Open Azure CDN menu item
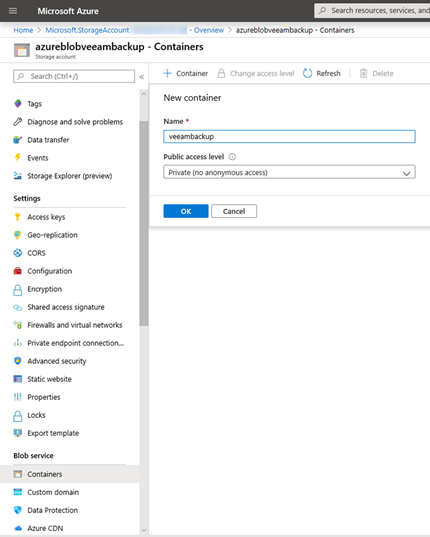The width and height of the screenshot is (430, 537). coord(45,528)
